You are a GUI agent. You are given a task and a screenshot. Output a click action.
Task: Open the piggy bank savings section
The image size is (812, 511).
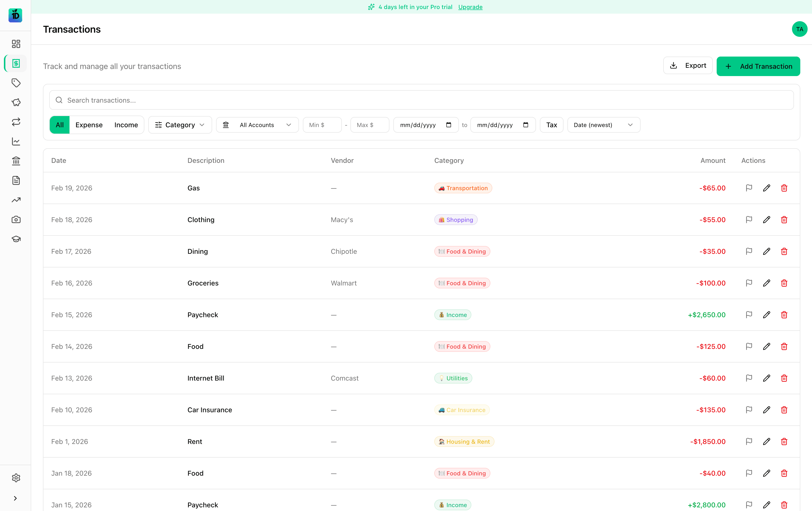[16, 102]
